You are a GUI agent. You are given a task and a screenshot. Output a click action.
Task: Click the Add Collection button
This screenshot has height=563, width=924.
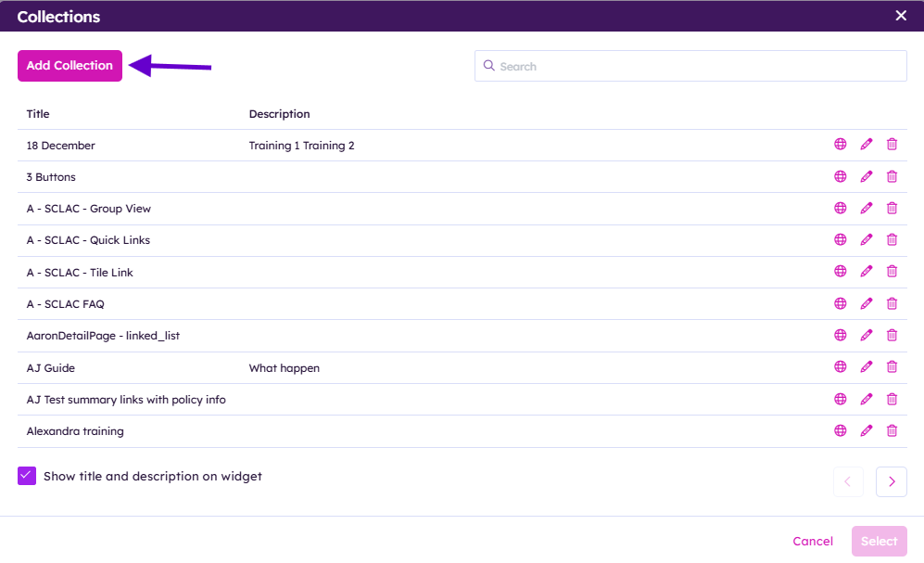coord(70,66)
